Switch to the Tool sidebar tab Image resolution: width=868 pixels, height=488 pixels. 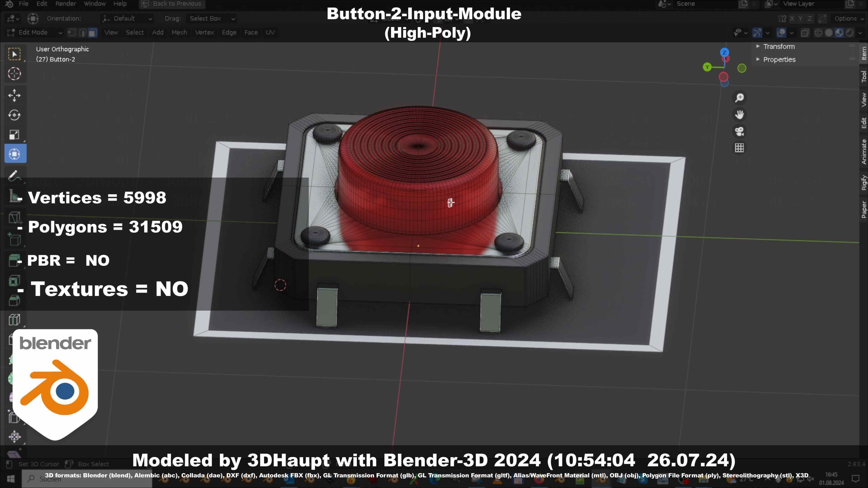(x=864, y=76)
